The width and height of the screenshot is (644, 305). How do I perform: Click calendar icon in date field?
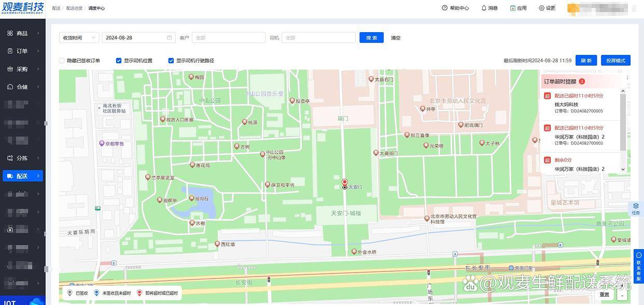(169, 38)
